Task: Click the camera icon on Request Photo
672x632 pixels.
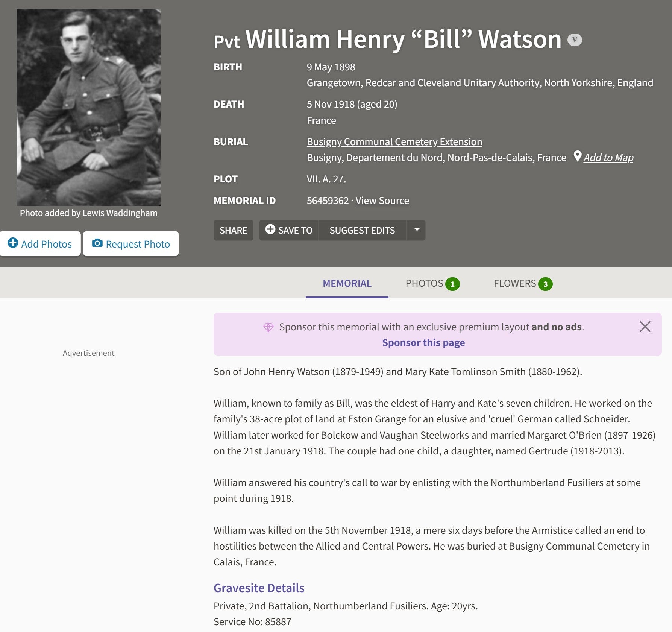Action: tap(97, 243)
